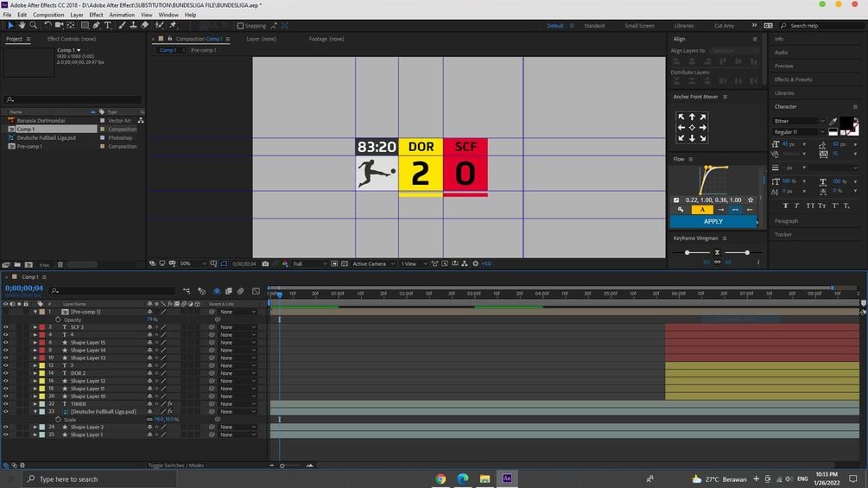Select the Clone Stamp tool
Screen dimensions: 868x488
coord(133,25)
